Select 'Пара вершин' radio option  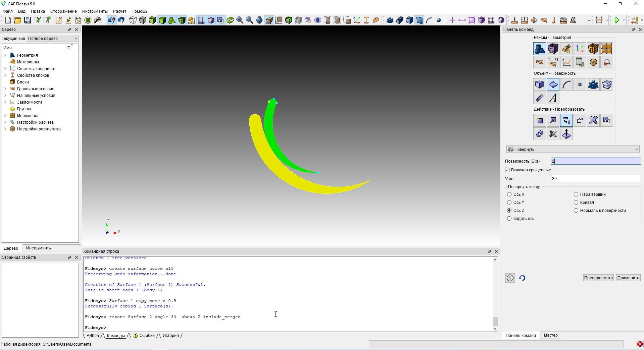click(x=576, y=194)
